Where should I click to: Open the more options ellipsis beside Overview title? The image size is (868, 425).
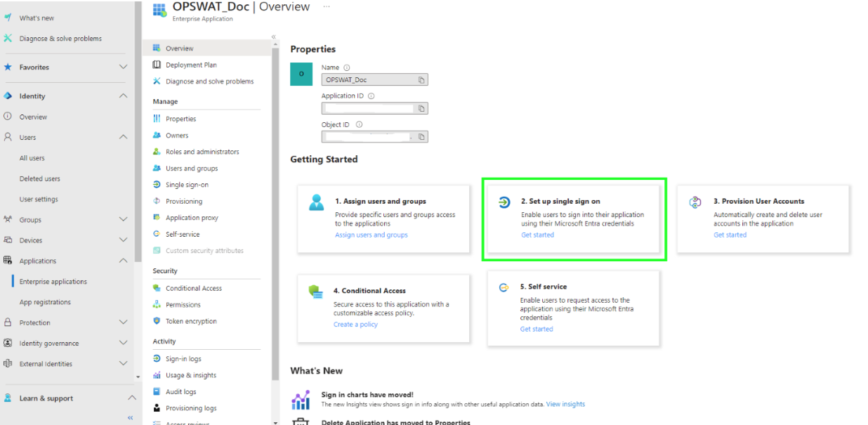click(327, 6)
